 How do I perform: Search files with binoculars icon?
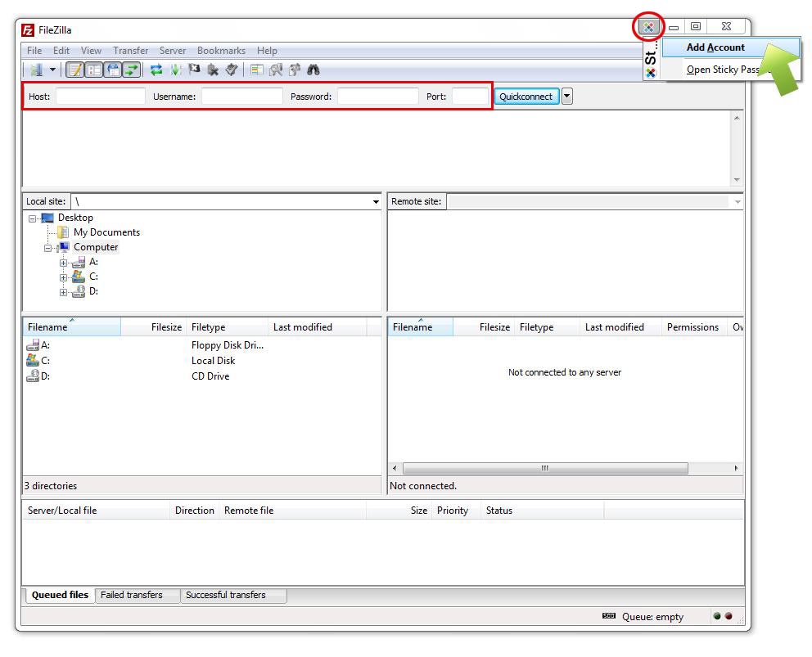[x=314, y=70]
